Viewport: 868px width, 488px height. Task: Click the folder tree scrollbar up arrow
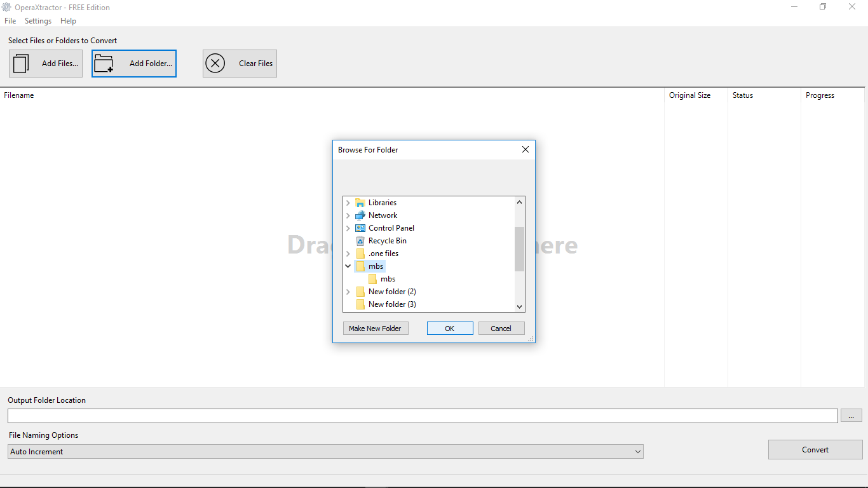pos(520,203)
